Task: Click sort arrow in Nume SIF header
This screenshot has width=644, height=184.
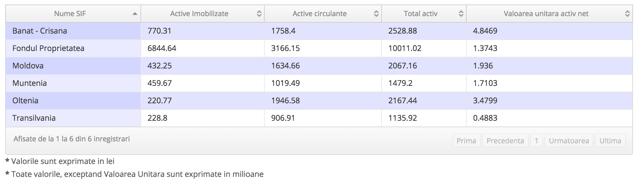Action: click(x=135, y=14)
